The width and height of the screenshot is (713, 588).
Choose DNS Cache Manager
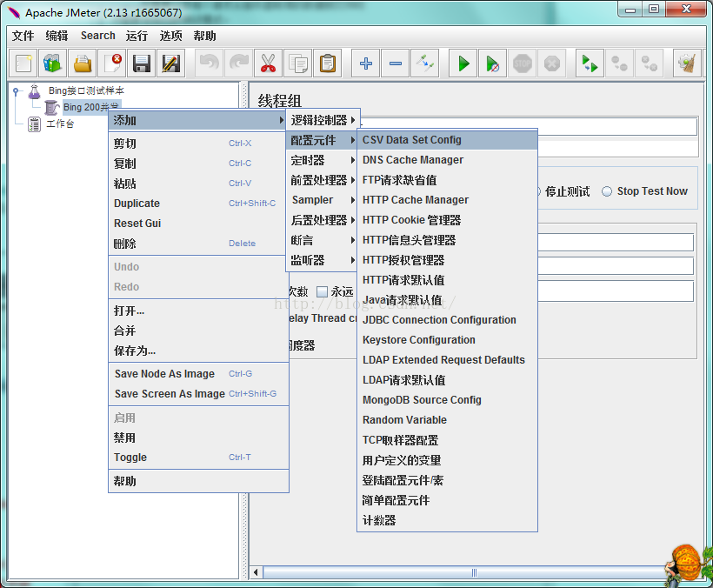point(448,160)
